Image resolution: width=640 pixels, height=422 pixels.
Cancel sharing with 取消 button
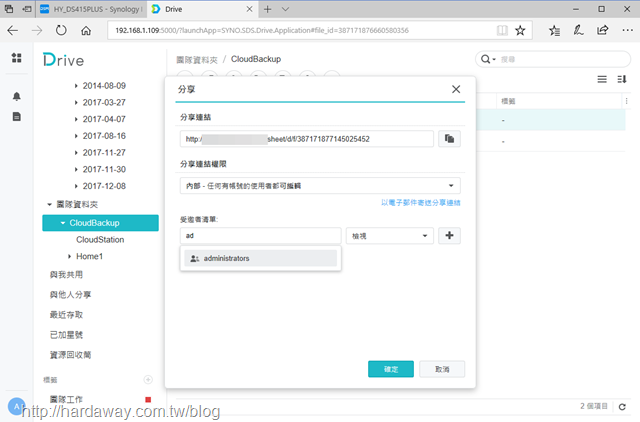tap(442, 369)
